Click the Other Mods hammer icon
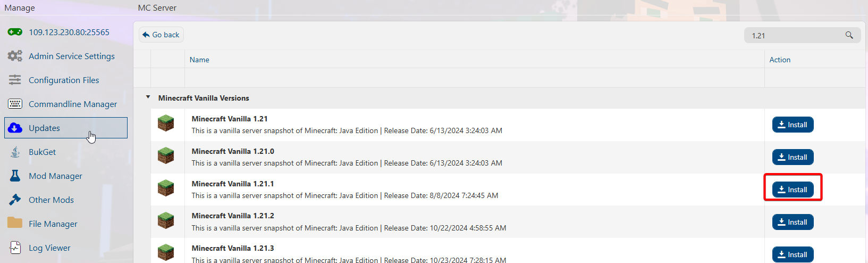Viewport: 868px width, 263px height. pos(15,200)
